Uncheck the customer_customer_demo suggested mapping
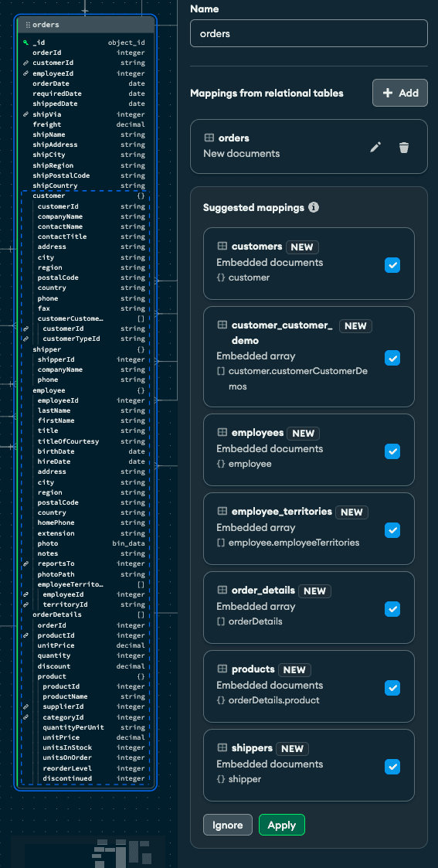The width and height of the screenshot is (438, 868). click(x=392, y=358)
